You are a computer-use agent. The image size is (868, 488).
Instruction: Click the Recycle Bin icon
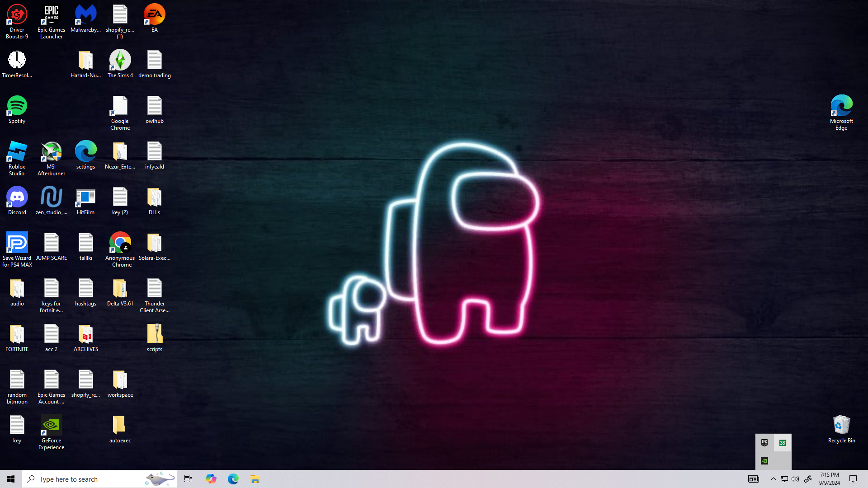(x=841, y=428)
